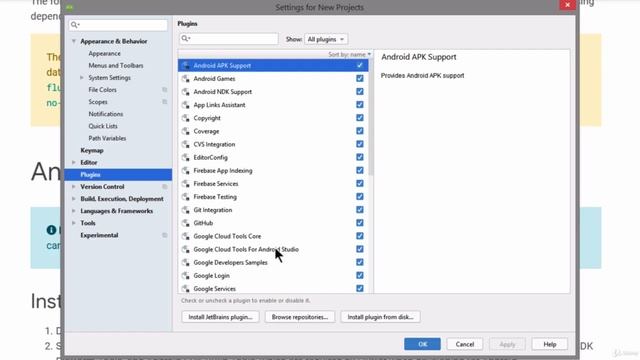Click the Version Control project-level icon
Viewport: 640px width, 360px height.
click(x=164, y=187)
